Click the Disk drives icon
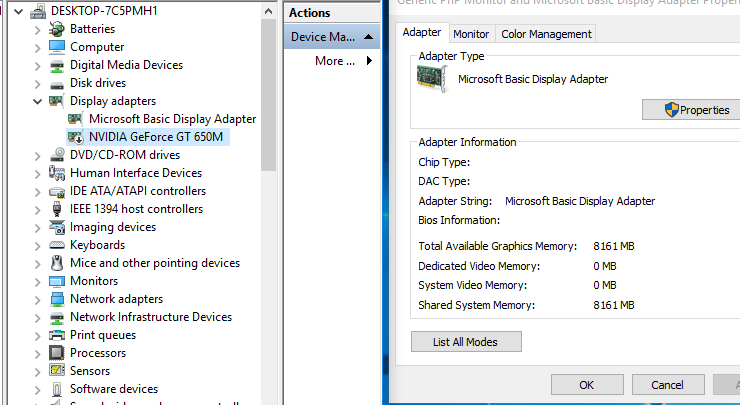740x405 pixels. 57,84
